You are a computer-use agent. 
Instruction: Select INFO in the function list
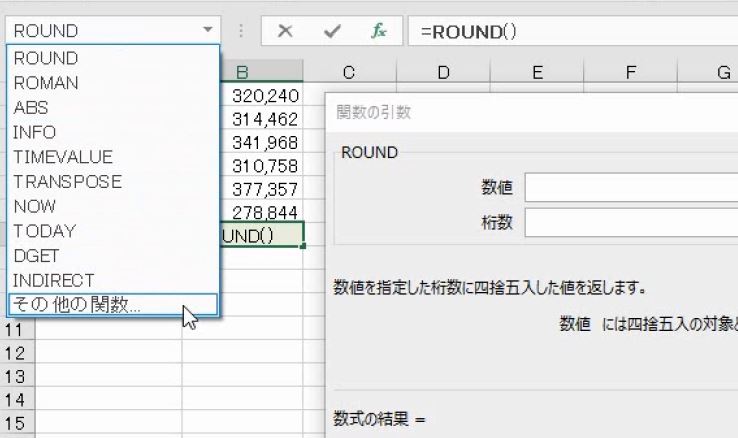113,132
